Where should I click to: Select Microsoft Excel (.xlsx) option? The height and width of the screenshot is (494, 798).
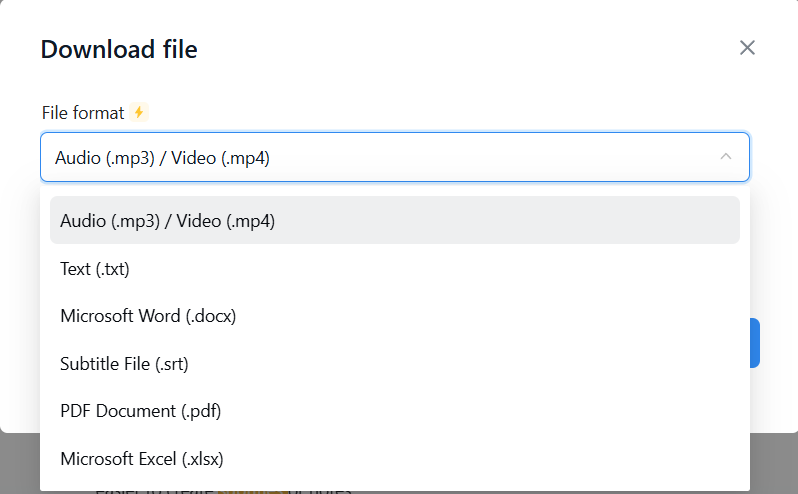click(142, 459)
